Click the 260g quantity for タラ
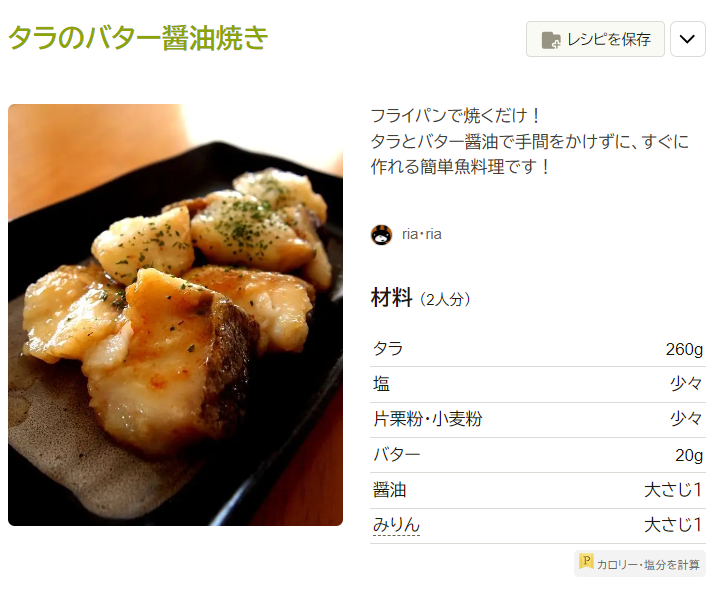Screen dimensions: 717x599 pos(684,350)
